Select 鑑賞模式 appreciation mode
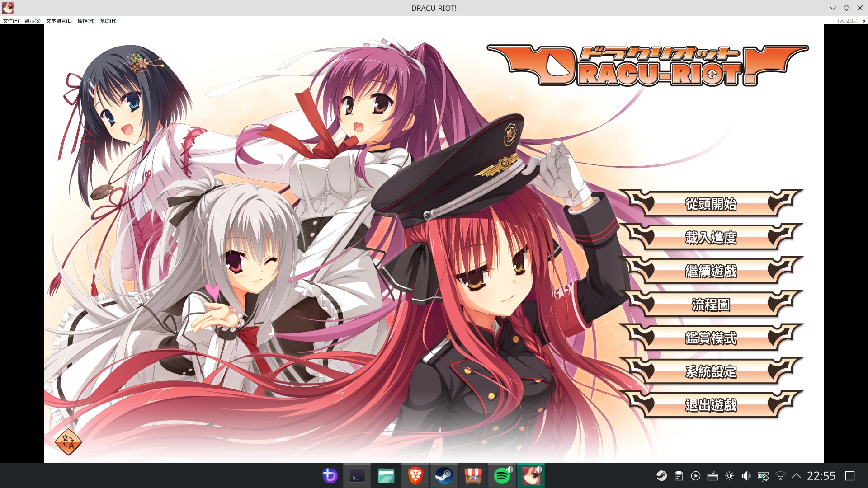The image size is (868, 488). click(711, 338)
